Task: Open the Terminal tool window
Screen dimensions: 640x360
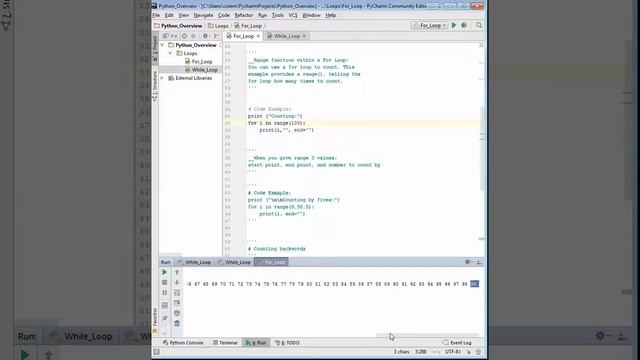Action: 225,343
